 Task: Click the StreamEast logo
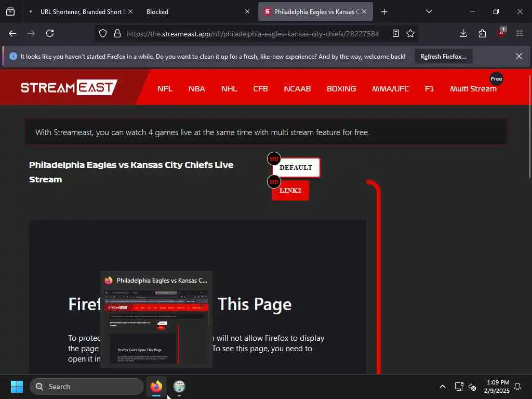pyautogui.click(x=69, y=87)
